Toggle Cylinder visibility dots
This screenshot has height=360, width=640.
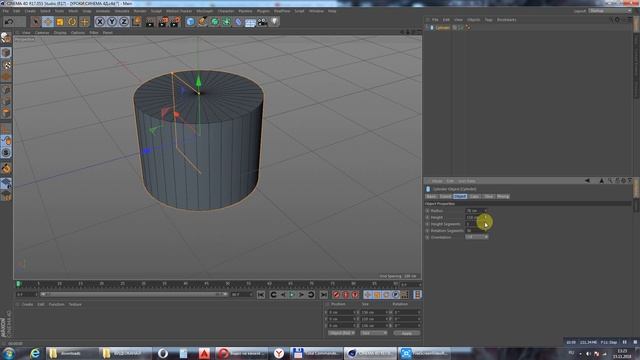461,28
